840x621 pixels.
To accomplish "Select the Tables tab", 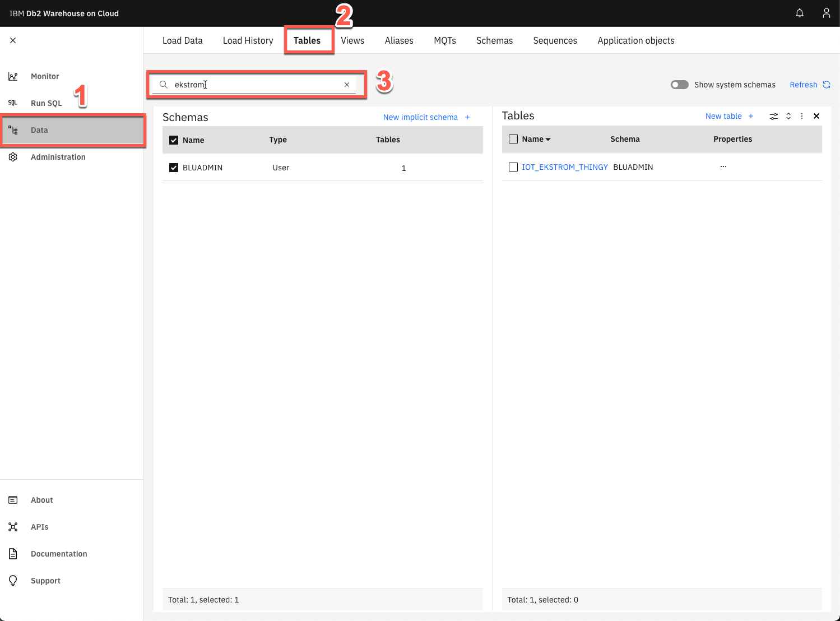I will pyautogui.click(x=307, y=40).
